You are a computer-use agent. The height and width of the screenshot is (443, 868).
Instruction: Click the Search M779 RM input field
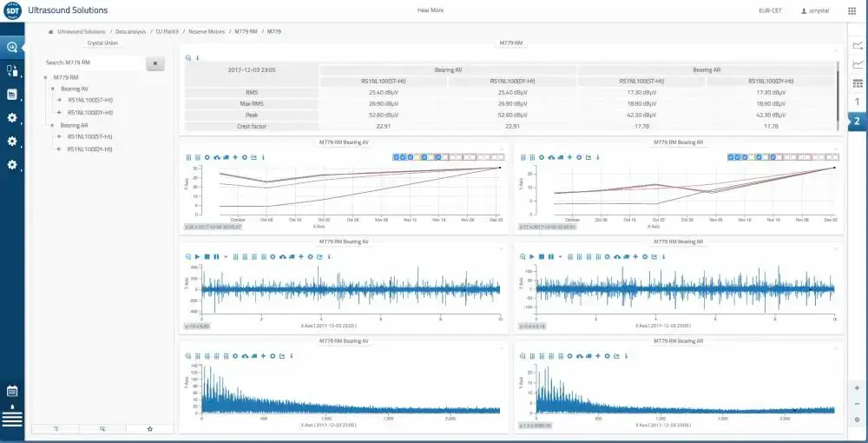pos(91,63)
